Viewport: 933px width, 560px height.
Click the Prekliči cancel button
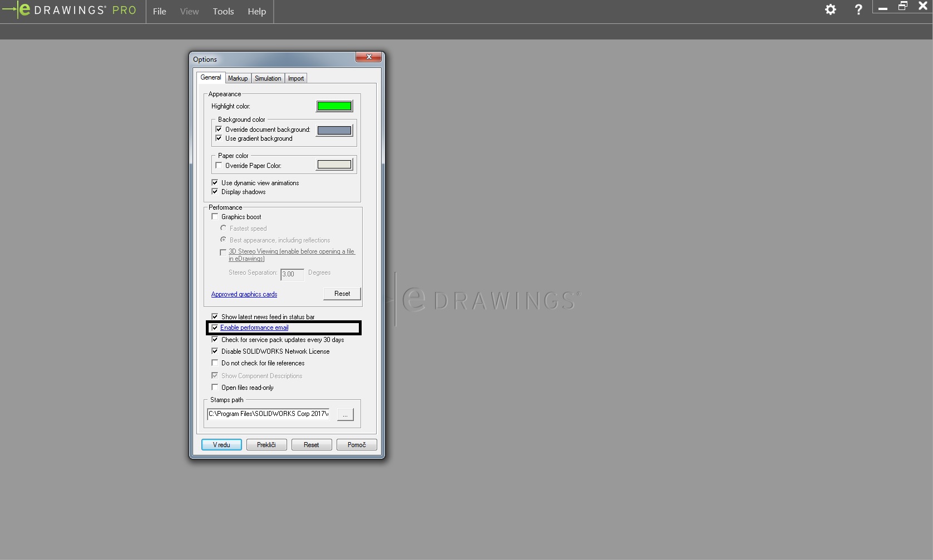coord(266,445)
